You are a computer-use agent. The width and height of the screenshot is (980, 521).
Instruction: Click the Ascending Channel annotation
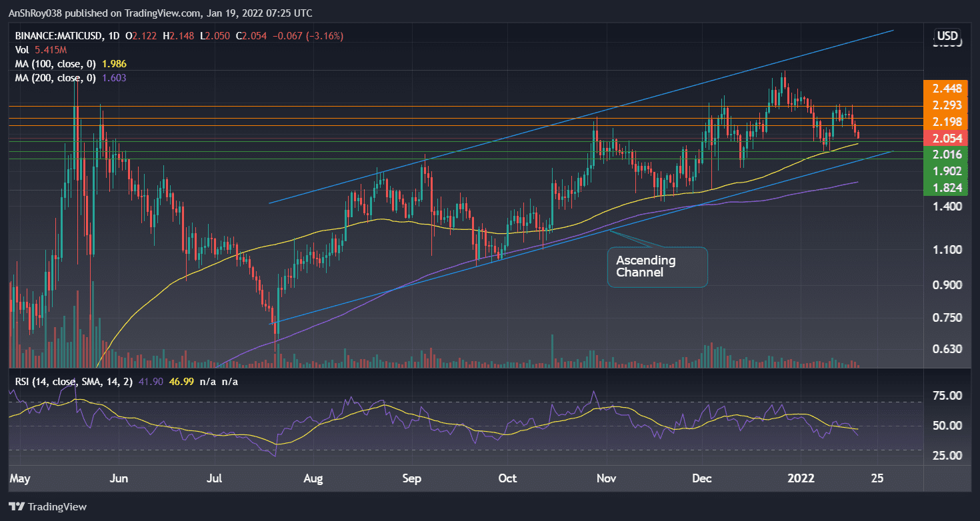[x=657, y=266]
